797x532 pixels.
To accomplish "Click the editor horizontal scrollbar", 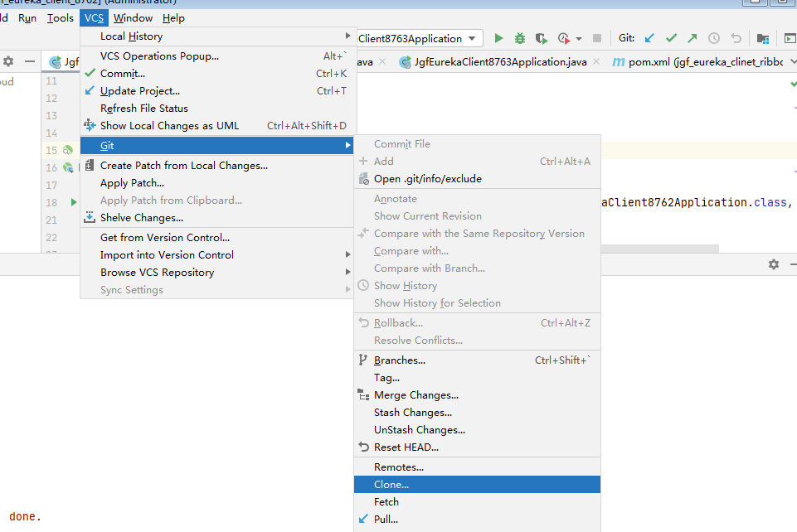I will coord(659,249).
